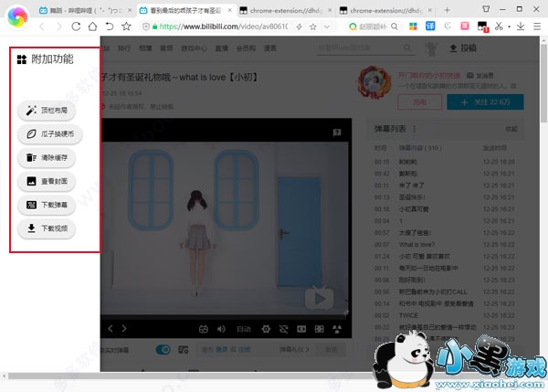Close the 舞蹈 - 哔哩哔哩 tab
Screen dimensions: 548x392
[130, 10]
